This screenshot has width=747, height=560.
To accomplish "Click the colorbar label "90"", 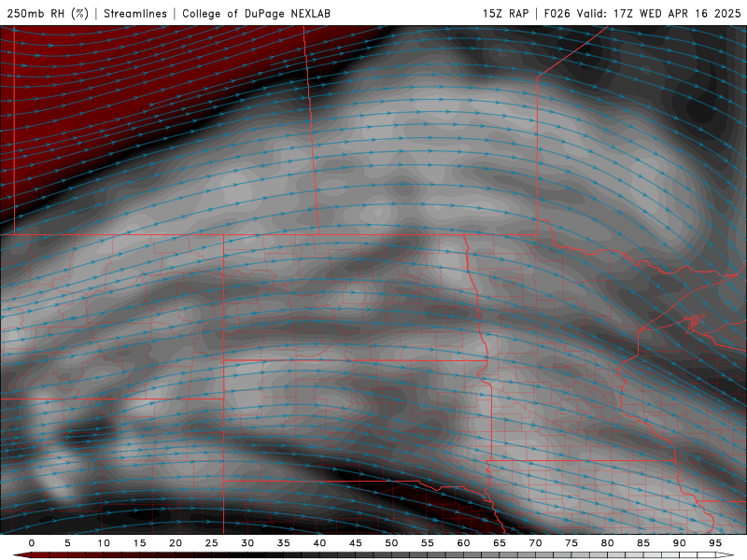I will [x=680, y=543].
